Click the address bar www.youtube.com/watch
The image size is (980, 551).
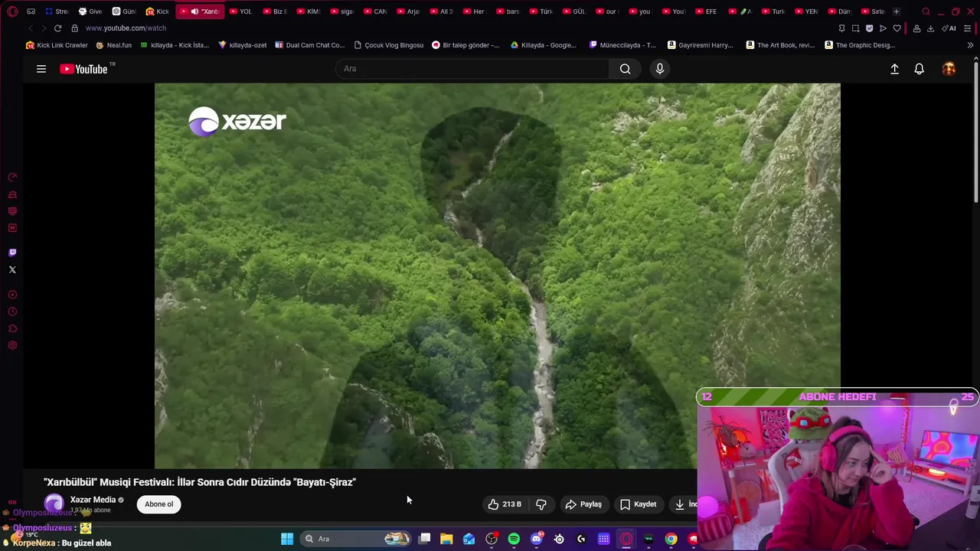click(126, 28)
